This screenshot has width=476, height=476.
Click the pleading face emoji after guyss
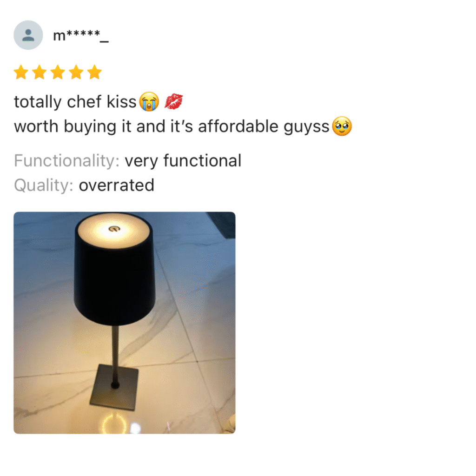pos(342,126)
